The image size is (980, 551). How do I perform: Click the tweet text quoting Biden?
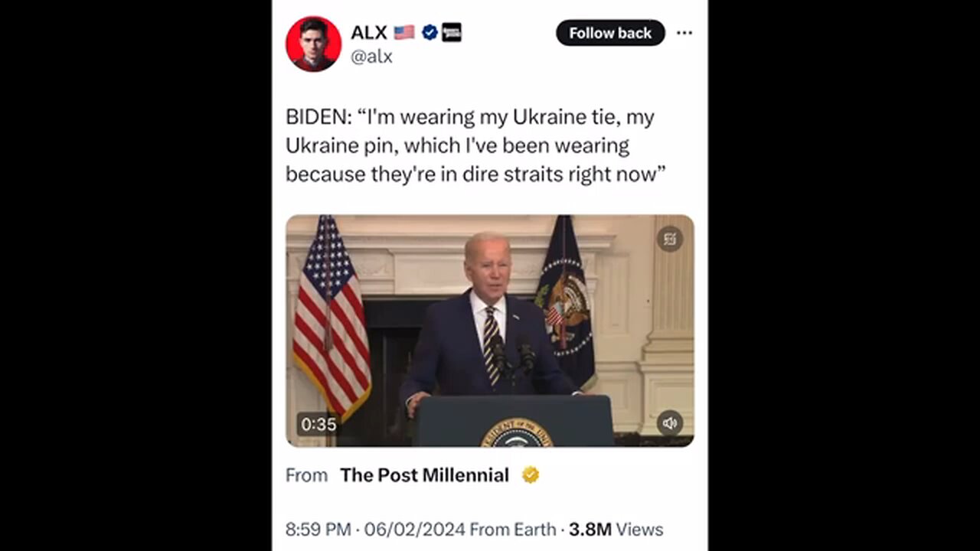[x=470, y=145]
